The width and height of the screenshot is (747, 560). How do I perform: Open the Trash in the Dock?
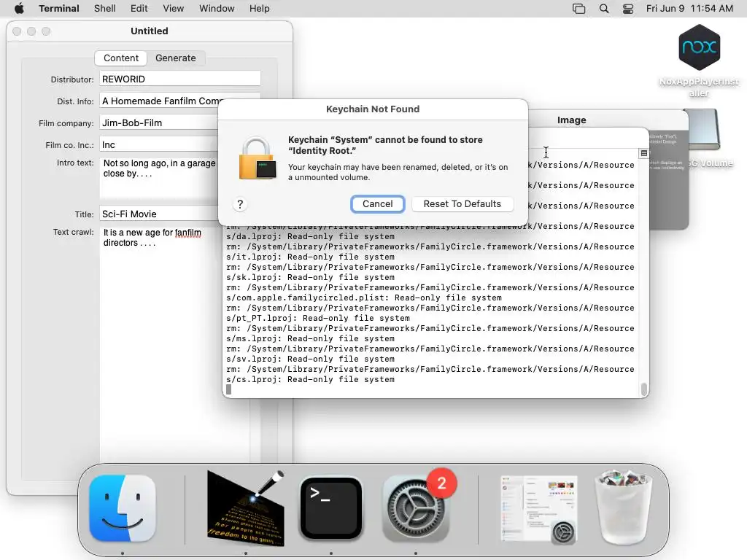623,507
